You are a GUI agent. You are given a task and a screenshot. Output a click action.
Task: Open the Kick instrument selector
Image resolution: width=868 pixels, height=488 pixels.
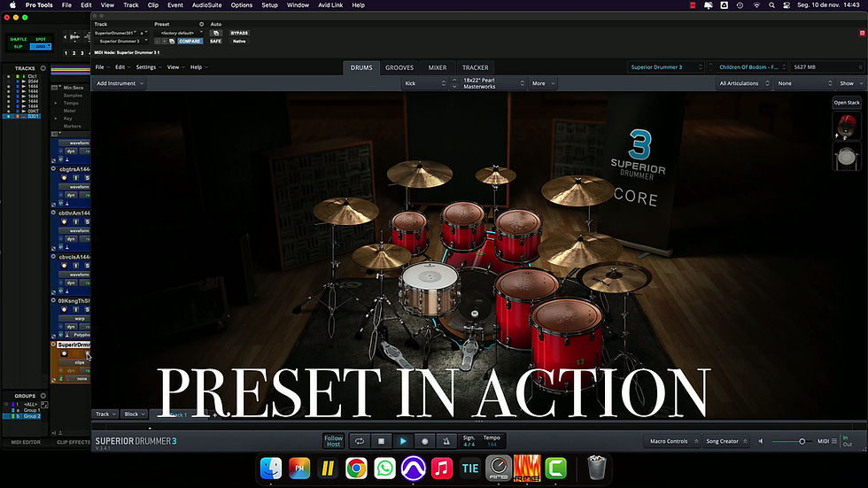coord(424,83)
